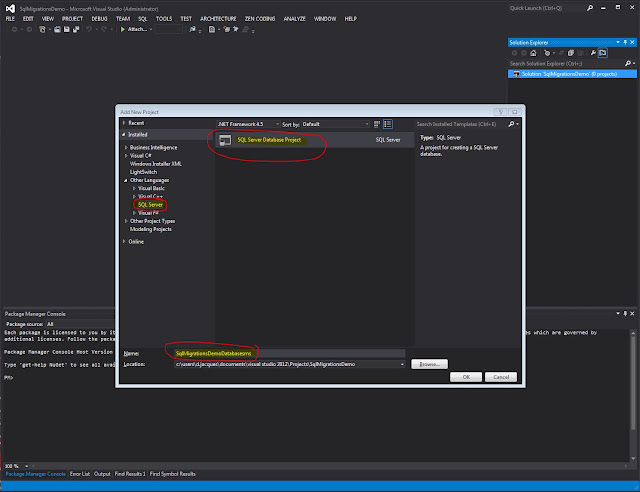Select Modeling Projects in the template tree
The height and width of the screenshot is (492, 640).
click(x=151, y=229)
